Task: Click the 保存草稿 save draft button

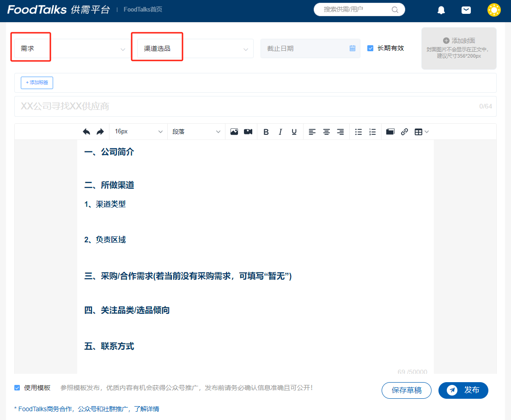Action: [406, 390]
